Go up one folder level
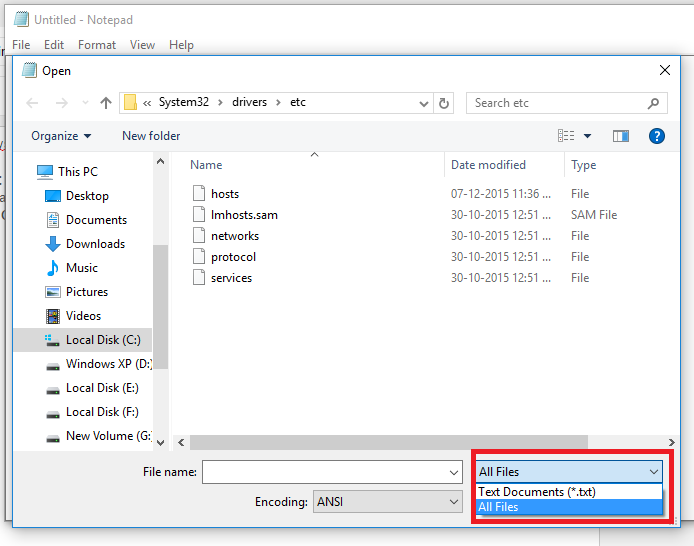 click(x=106, y=103)
